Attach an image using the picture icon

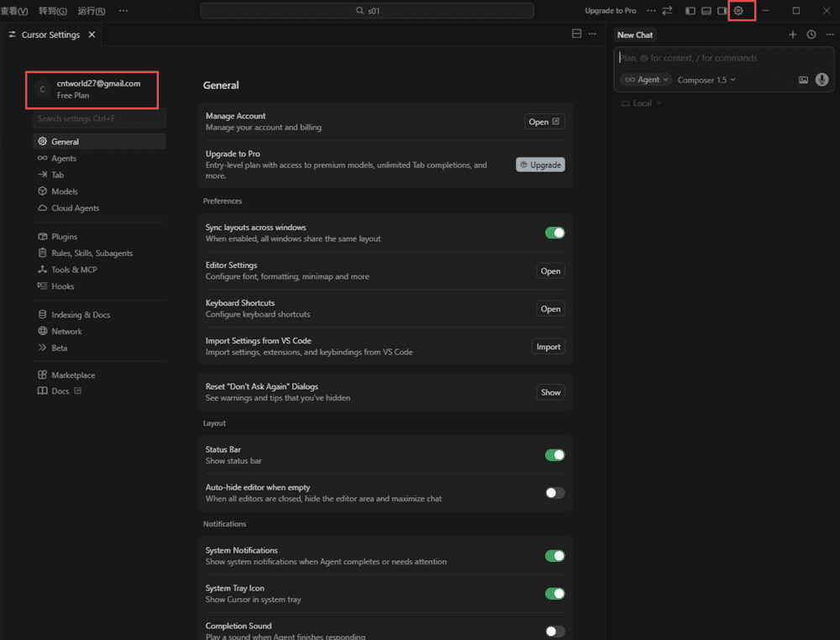(803, 80)
